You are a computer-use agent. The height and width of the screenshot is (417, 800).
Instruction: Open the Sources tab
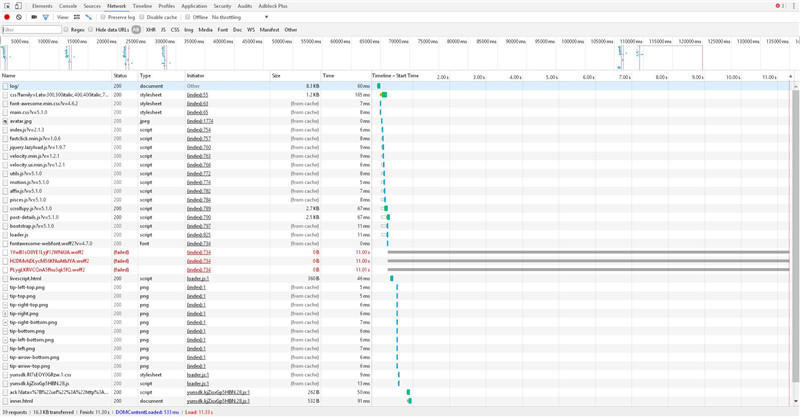click(92, 6)
